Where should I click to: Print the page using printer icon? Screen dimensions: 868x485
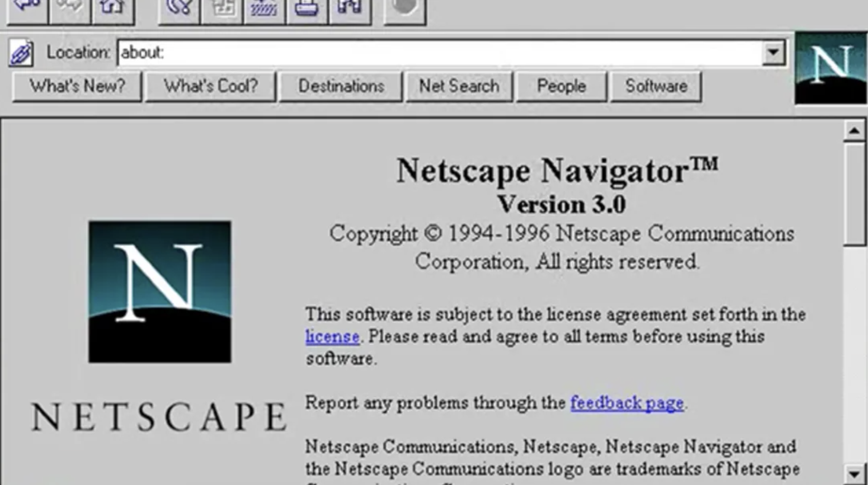coord(307,9)
